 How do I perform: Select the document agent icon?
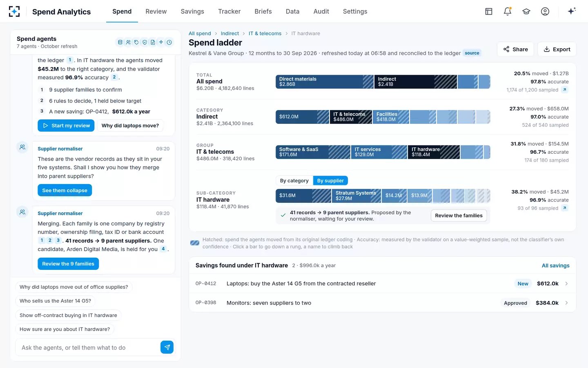(x=153, y=42)
